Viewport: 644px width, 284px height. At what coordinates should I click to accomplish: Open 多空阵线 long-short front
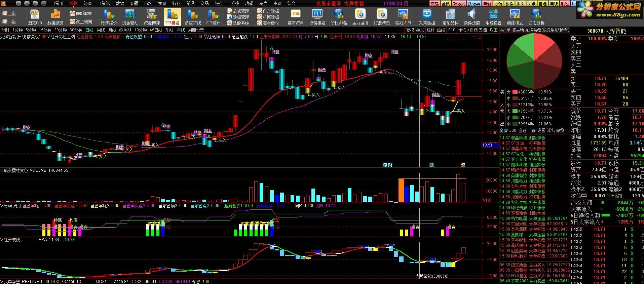(x=193, y=17)
